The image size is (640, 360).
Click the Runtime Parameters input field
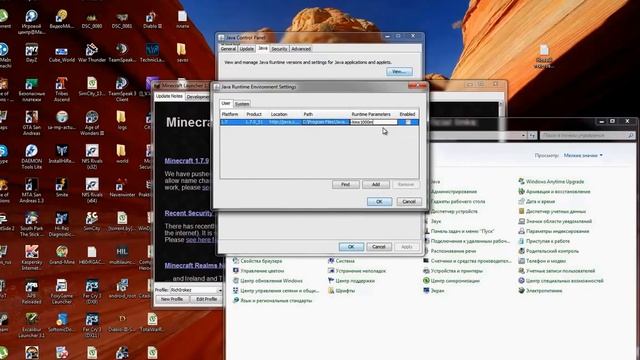tap(374, 122)
